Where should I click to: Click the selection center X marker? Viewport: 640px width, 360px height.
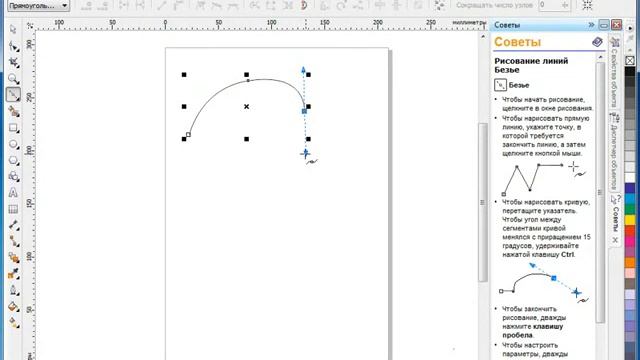(x=247, y=107)
